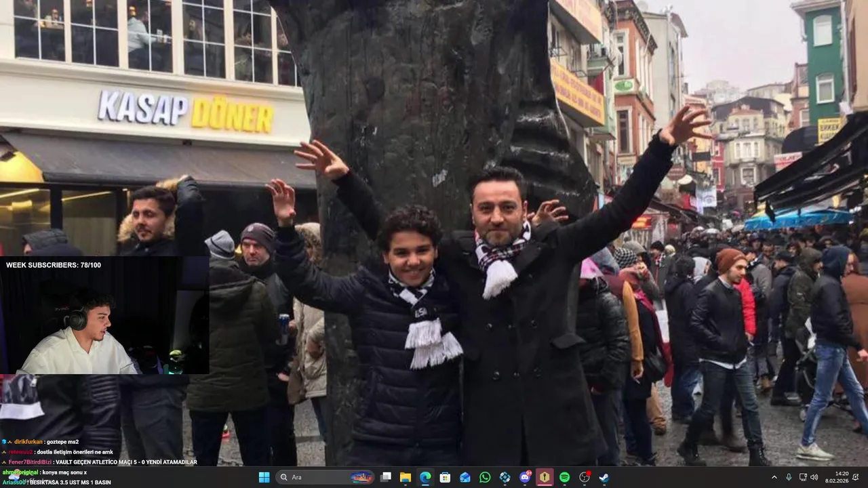Click the taskbar search box labeled Ara

click(x=326, y=477)
